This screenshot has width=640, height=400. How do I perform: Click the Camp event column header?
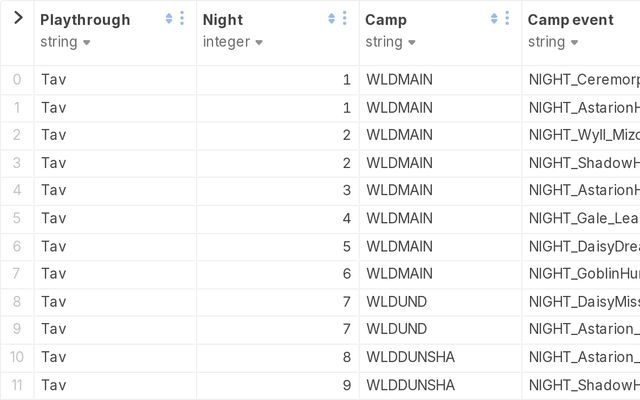(x=570, y=20)
